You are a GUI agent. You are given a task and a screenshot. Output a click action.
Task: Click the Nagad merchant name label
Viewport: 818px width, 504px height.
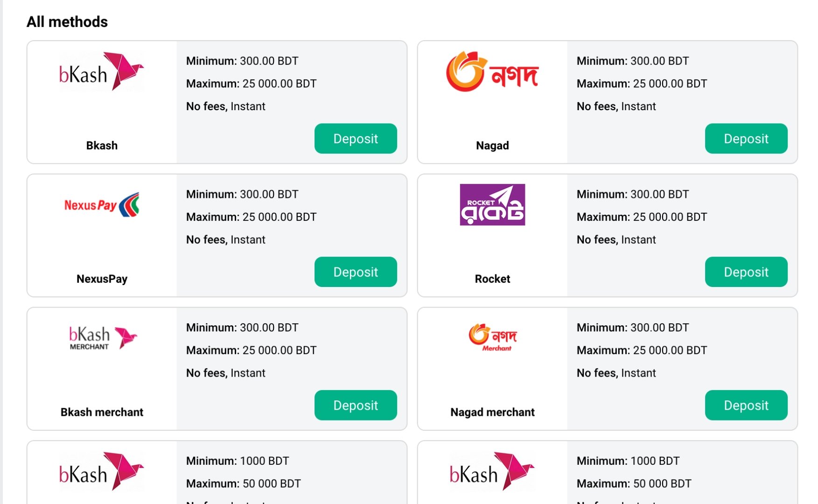pyautogui.click(x=492, y=412)
